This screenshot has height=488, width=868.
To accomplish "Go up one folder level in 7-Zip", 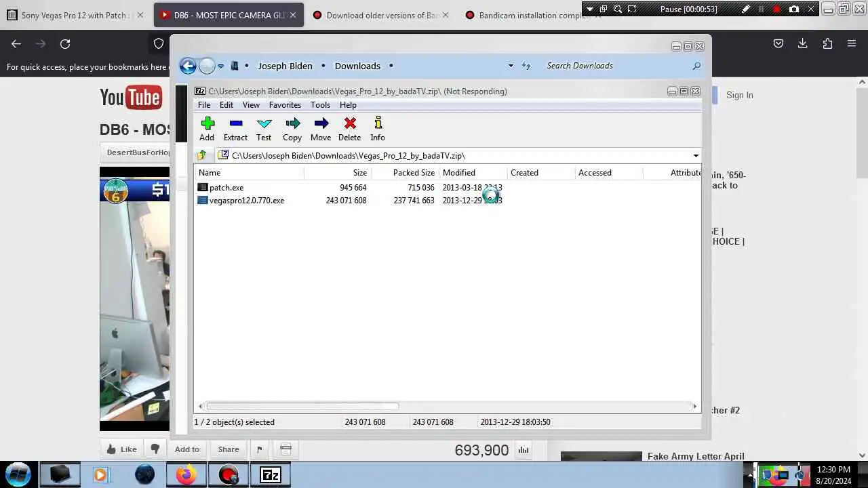I will 201,155.
